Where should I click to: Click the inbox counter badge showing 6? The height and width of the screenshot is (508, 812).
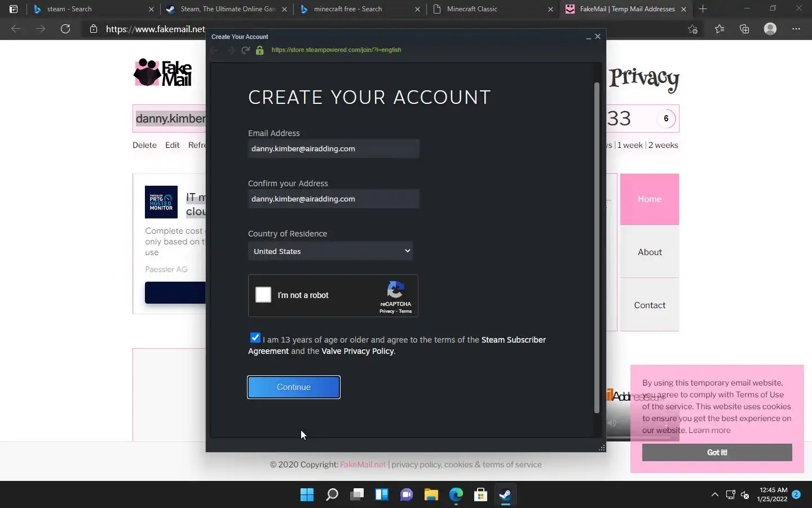666,119
